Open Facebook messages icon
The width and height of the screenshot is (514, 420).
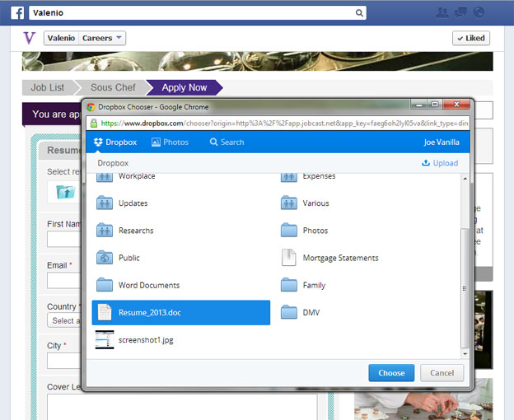pos(460,13)
